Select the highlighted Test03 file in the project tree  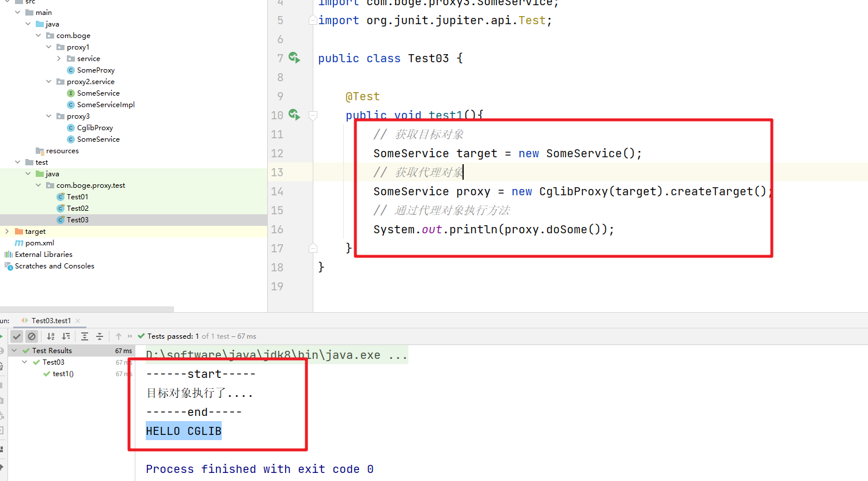(78, 219)
